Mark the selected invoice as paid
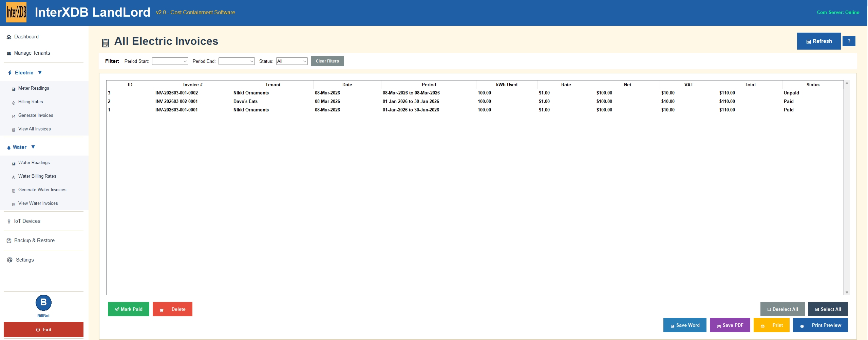868x340 pixels. 129,309
